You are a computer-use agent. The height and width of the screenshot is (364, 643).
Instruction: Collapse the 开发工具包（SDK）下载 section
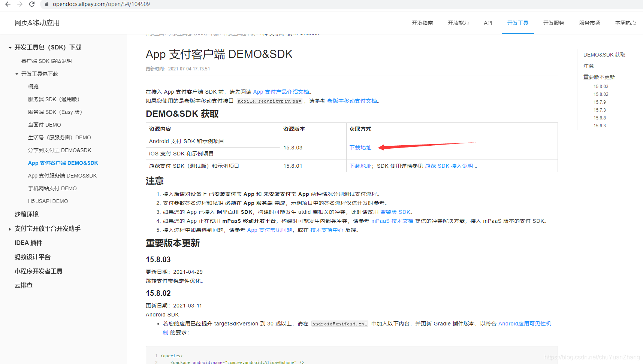(9, 47)
